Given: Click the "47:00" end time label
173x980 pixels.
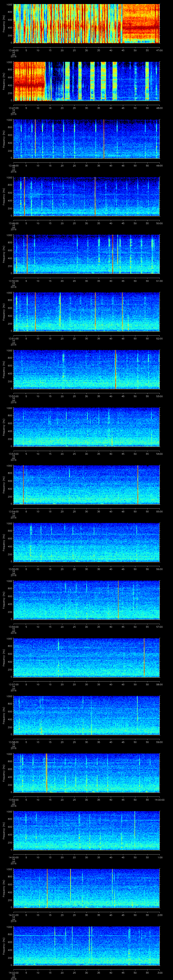Looking at the screenshot, I should [x=159, y=50].
